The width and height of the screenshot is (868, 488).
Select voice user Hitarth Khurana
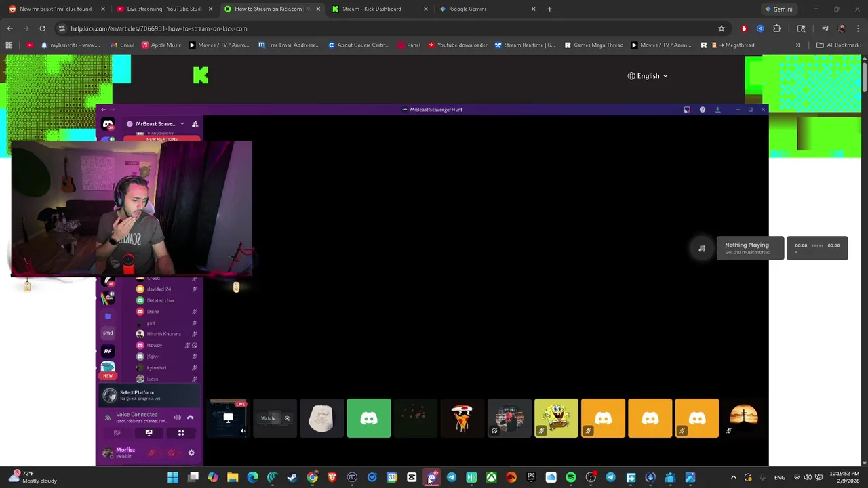click(166, 334)
